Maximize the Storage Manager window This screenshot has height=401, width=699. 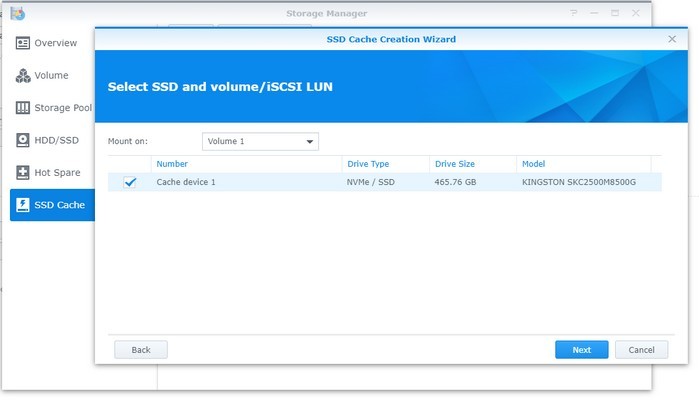615,13
